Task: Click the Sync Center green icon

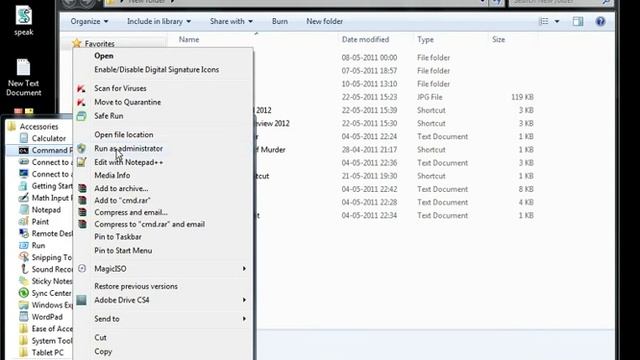Action: point(24,293)
